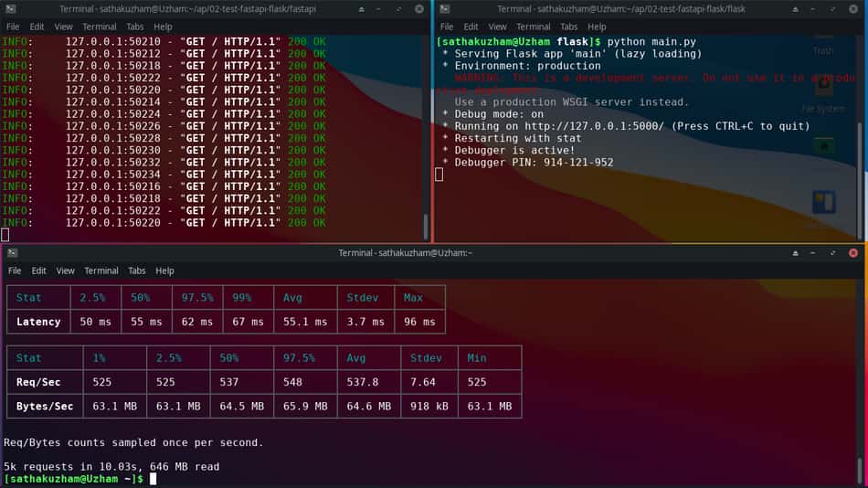The height and width of the screenshot is (488, 868).
Task: Maximize the bottom terminal window
Action: (832, 253)
